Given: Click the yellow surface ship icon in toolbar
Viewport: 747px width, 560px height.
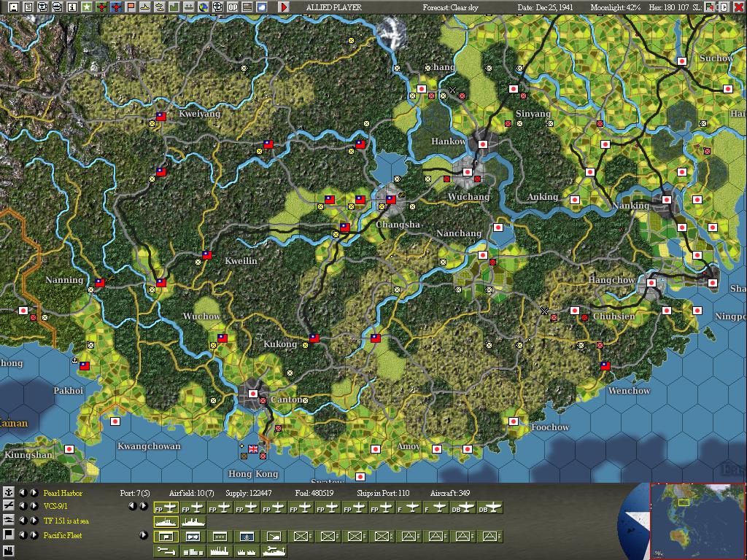Looking at the screenshot, I should click(x=145, y=7).
